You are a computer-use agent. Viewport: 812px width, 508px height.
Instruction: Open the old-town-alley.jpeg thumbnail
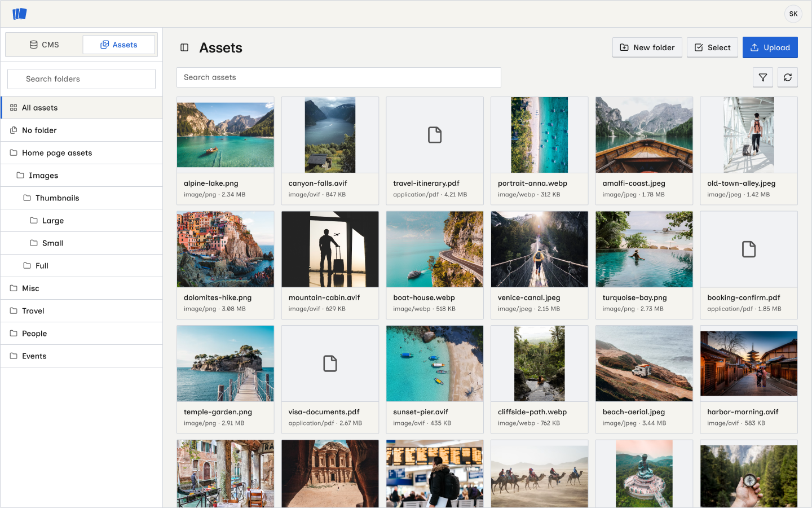pyautogui.click(x=749, y=135)
